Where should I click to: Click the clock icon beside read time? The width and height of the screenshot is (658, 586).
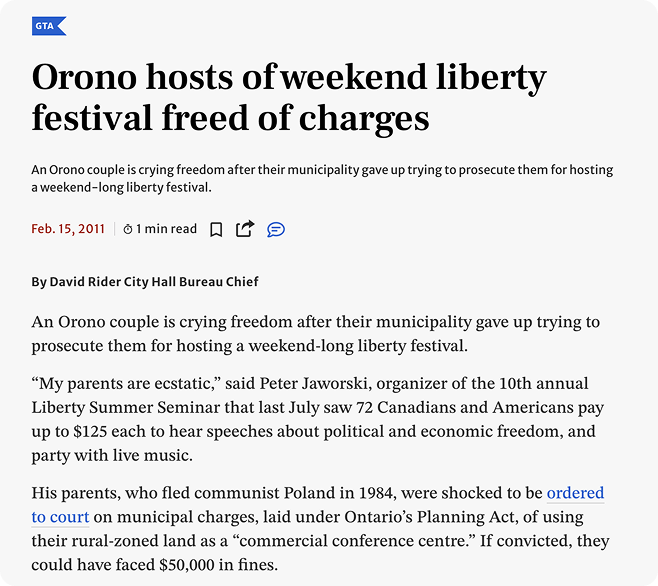[128, 229]
